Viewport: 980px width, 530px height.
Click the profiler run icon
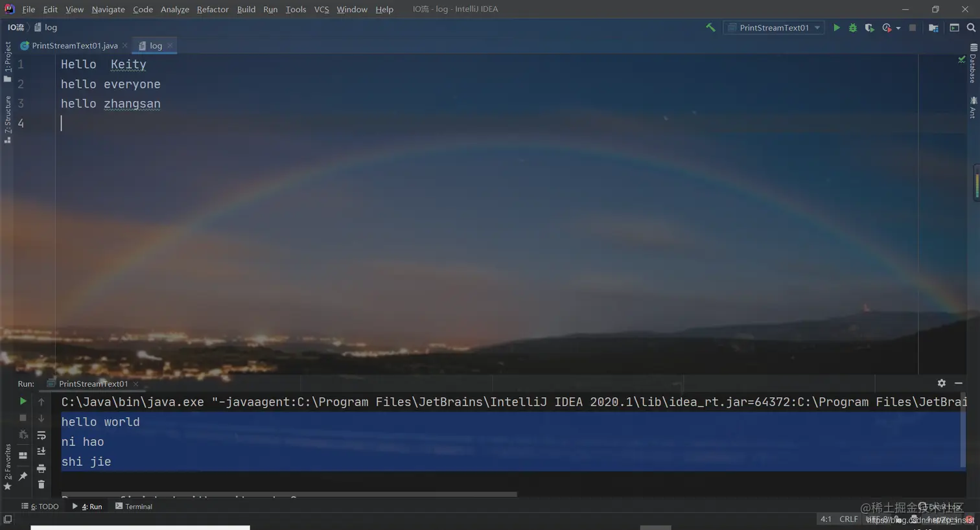(x=886, y=28)
